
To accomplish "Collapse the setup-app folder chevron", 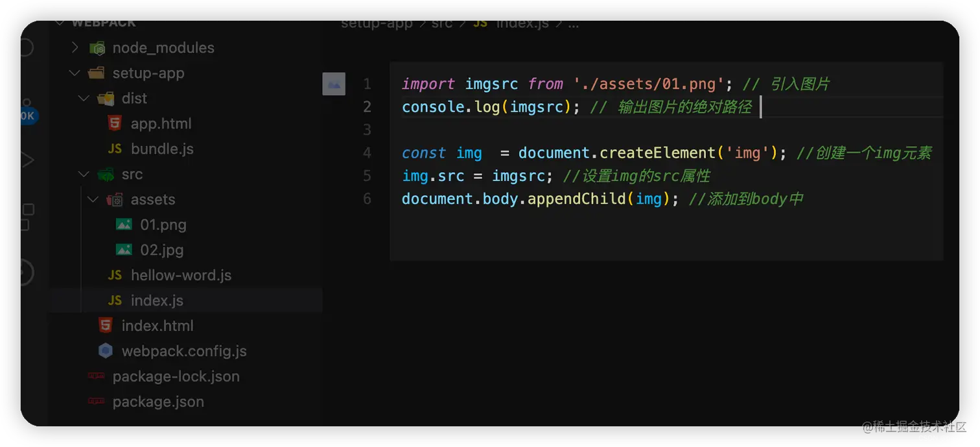I will click(75, 73).
